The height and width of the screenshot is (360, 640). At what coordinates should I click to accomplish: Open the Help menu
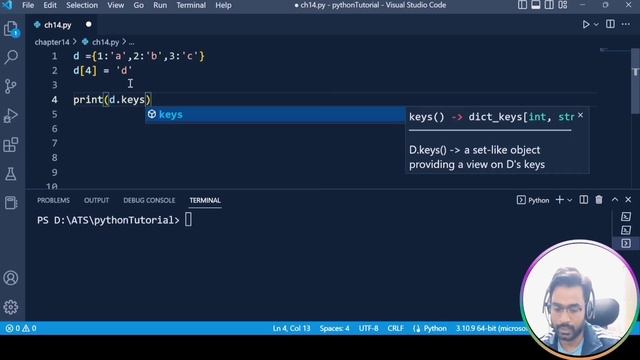[x=223, y=5]
